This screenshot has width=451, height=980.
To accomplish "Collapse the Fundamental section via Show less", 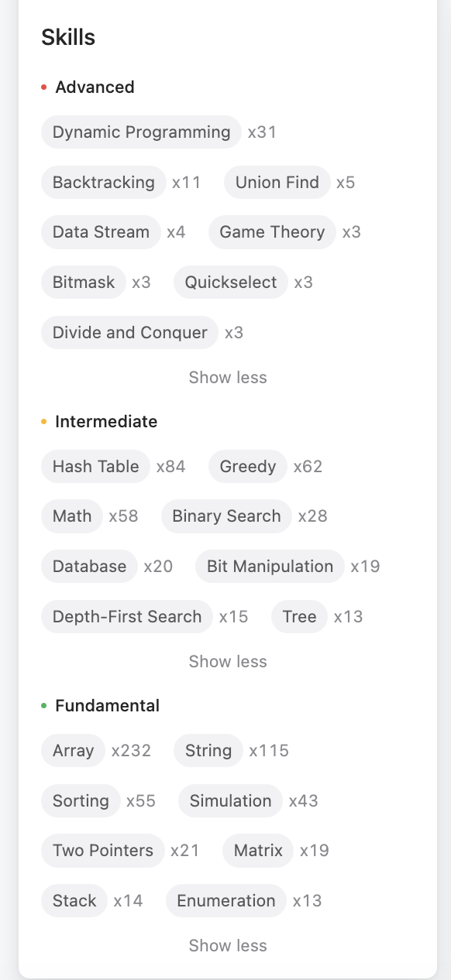I will (x=227, y=945).
